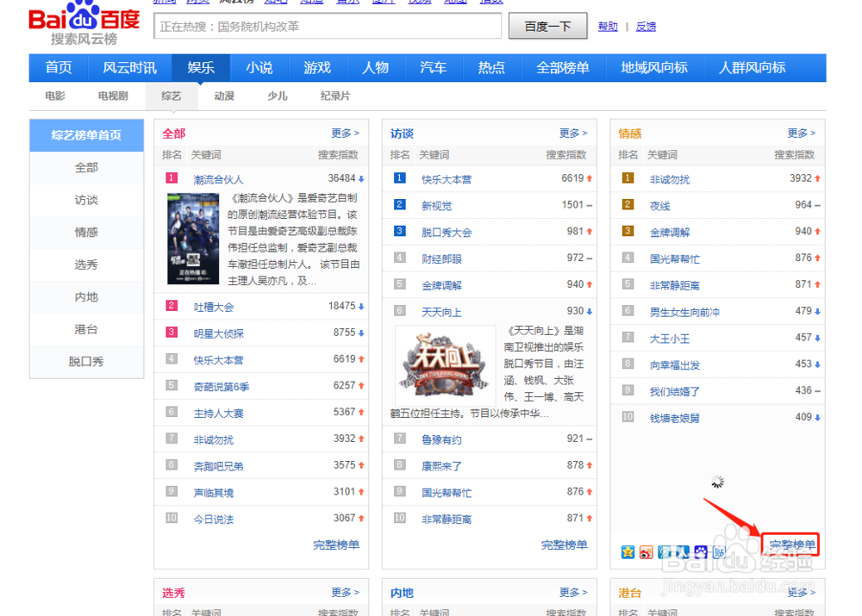The image size is (862, 616).
Task: Open the 夜线 keyword link
Action: point(659,206)
